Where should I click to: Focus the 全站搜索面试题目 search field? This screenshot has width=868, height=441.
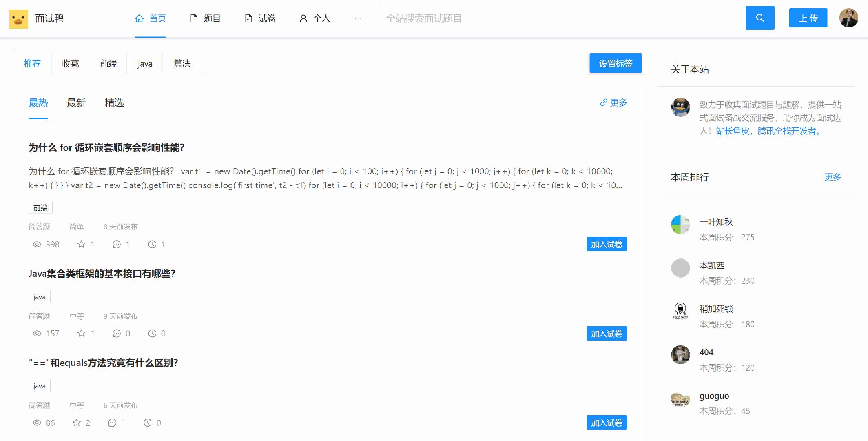tap(562, 18)
